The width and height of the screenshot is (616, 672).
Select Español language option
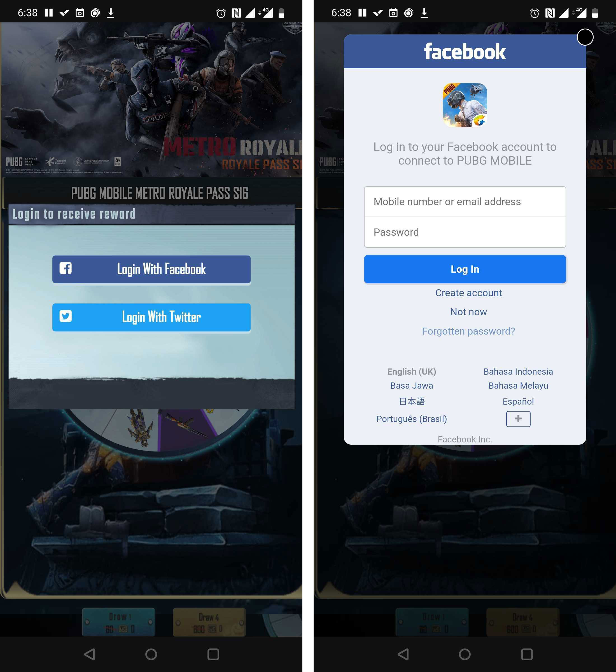(x=518, y=402)
